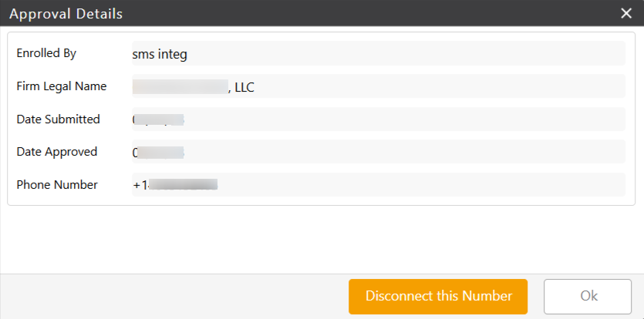Viewport: 644px width, 319px height.
Task: Click the Enrolled By label
Action: click(x=46, y=53)
